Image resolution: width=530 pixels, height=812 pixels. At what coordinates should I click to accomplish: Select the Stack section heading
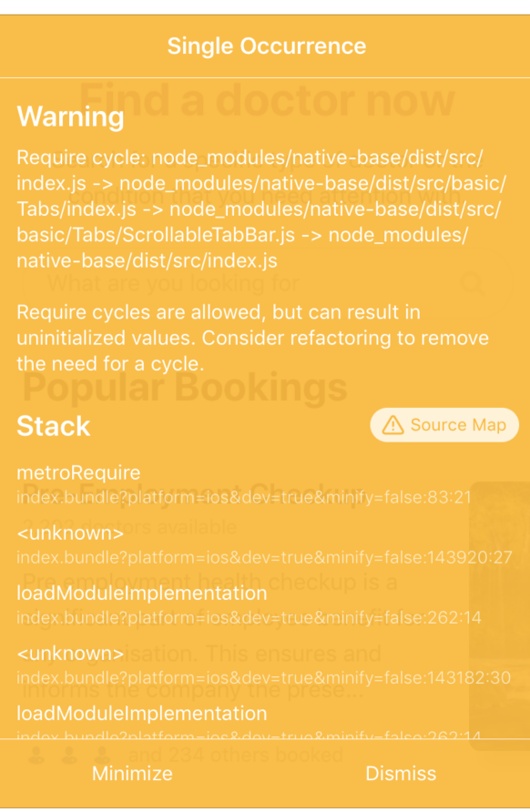click(x=53, y=425)
